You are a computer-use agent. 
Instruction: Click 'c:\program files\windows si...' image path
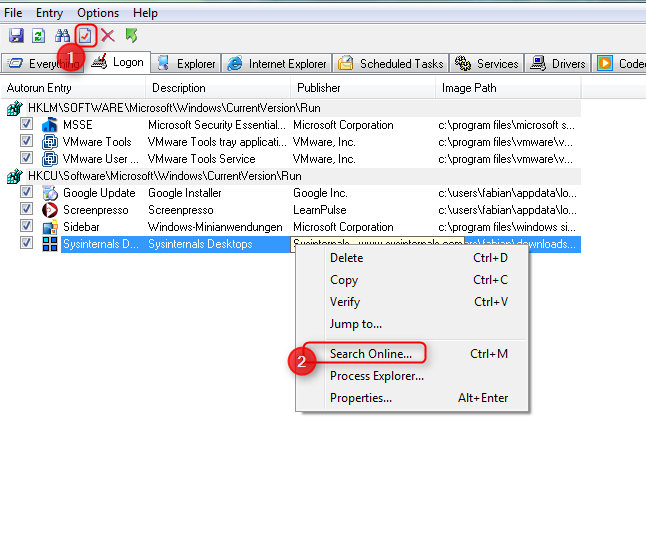pos(507,227)
